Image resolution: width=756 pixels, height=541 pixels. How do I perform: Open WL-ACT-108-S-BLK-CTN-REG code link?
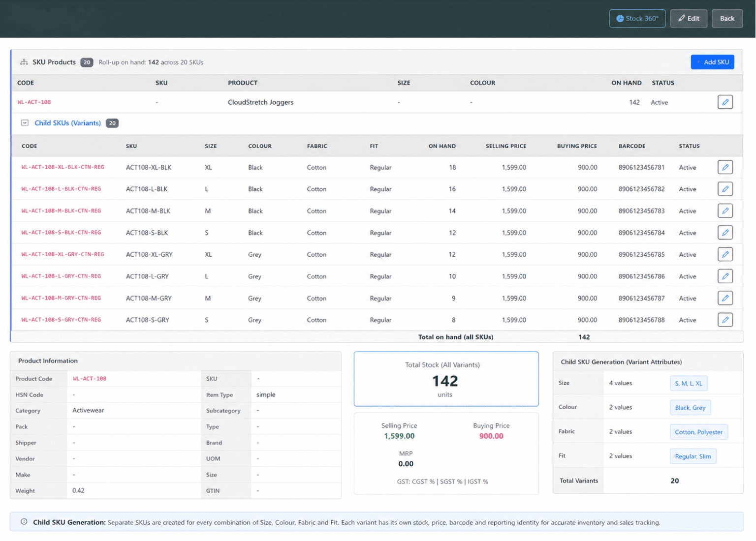pos(61,233)
